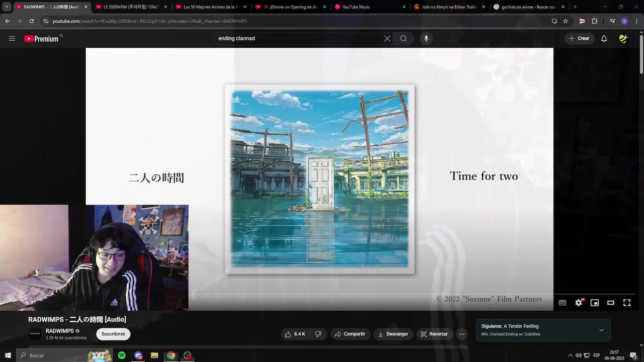
Task: Toggle theater mode view
Action: pyautogui.click(x=611, y=303)
